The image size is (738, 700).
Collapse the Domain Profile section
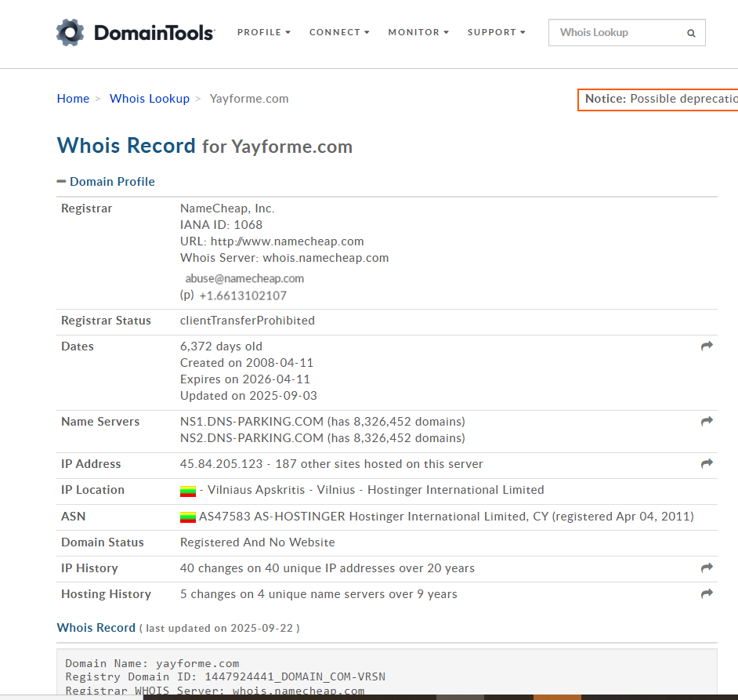click(x=106, y=182)
